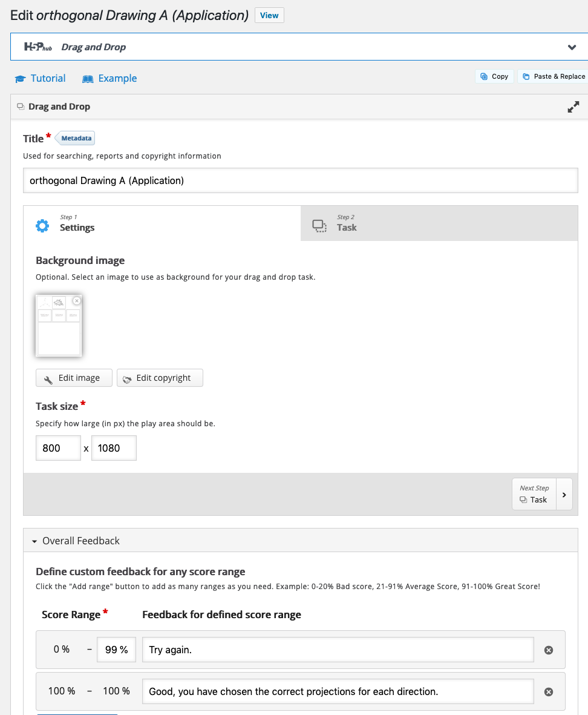The image size is (588, 715).
Task: Delete the 100% score range row
Action: click(x=548, y=692)
